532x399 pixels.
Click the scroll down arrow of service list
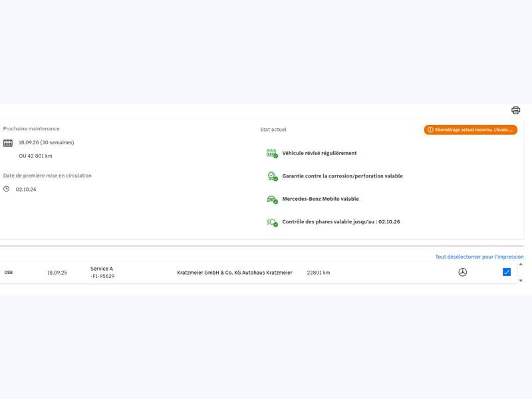(x=521, y=281)
